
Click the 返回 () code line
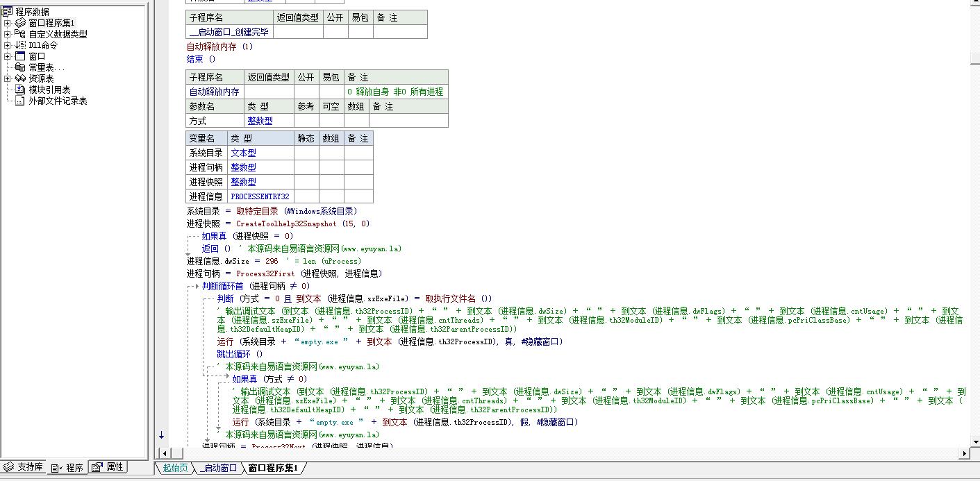tap(217, 248)
